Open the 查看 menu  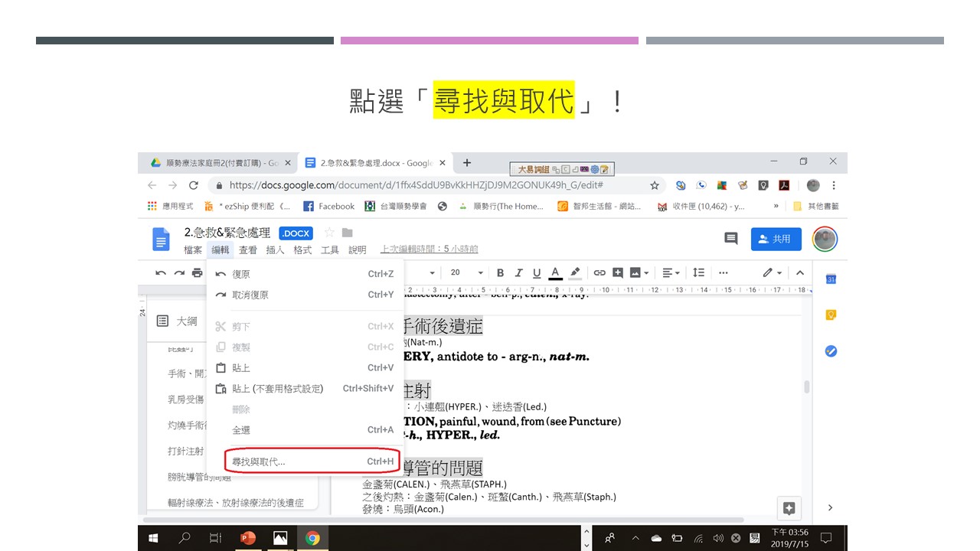pos(247,250)
